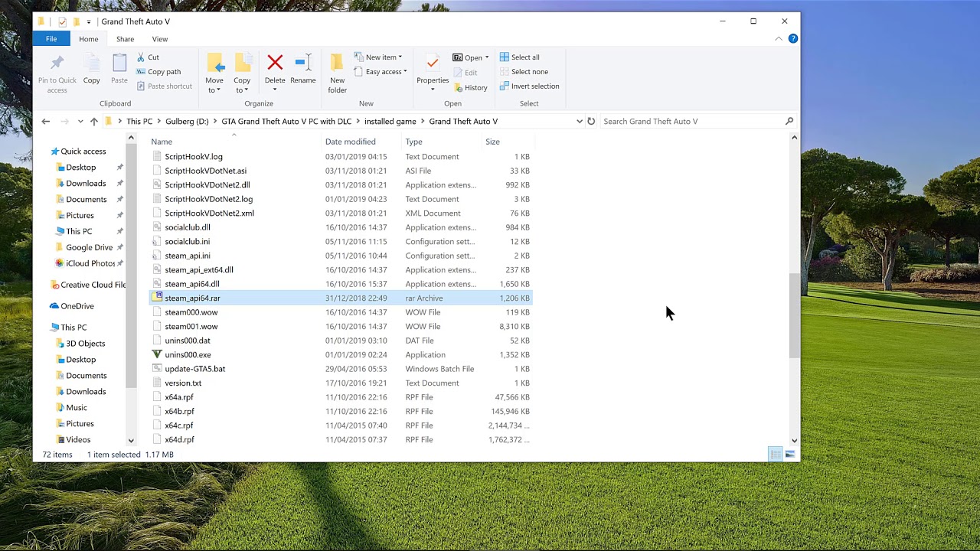Click the Search Grand Theft Auto V field
980x551 pixels.
[x=693, y=121]
